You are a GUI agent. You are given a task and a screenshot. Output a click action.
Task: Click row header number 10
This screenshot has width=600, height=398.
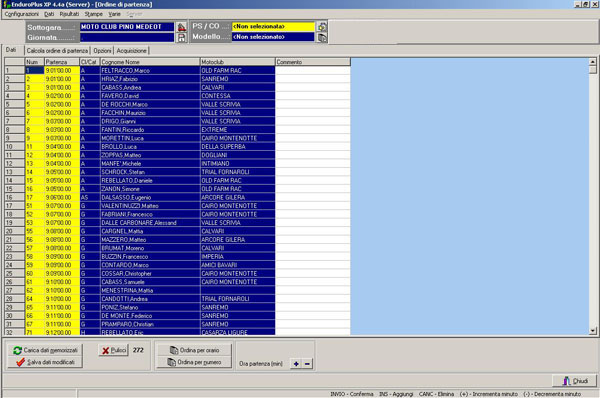pyautogui.click(x=15, y=147)
